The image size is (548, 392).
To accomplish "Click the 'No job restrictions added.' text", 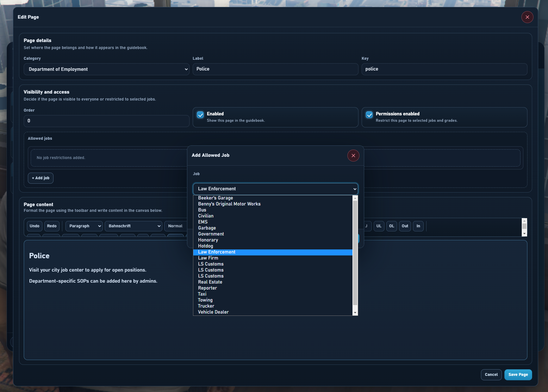I will [61, 158].
